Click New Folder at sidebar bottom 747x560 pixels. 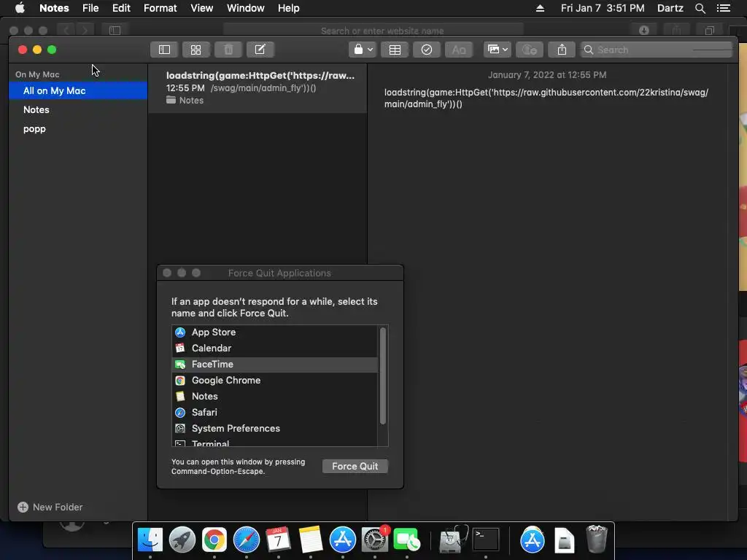(x=50, y=507)
